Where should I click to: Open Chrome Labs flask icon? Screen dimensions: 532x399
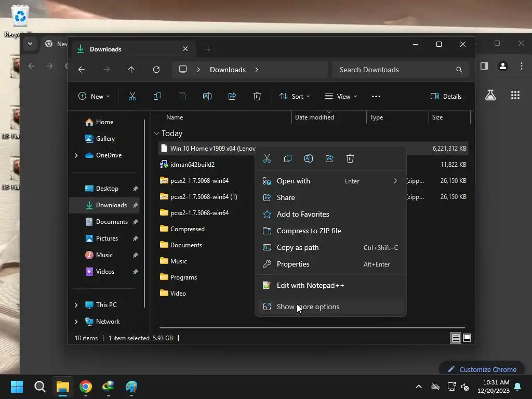click(x=490, y=95)
